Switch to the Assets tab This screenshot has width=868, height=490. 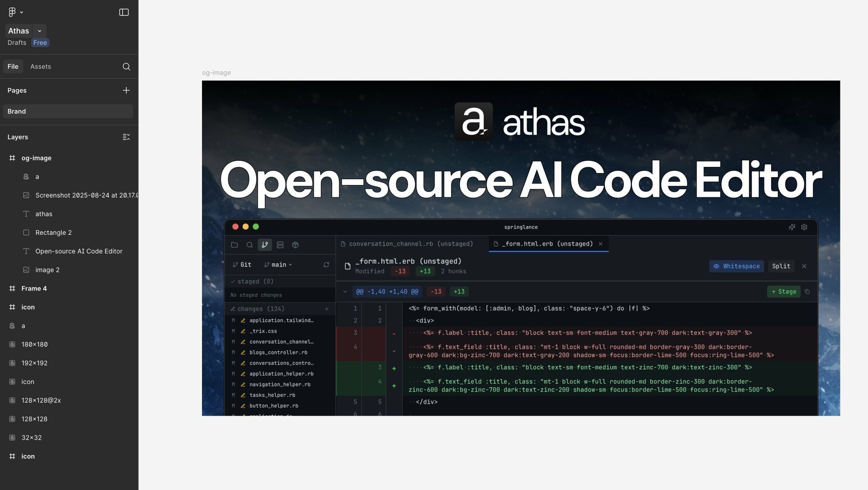pos(40,66)
